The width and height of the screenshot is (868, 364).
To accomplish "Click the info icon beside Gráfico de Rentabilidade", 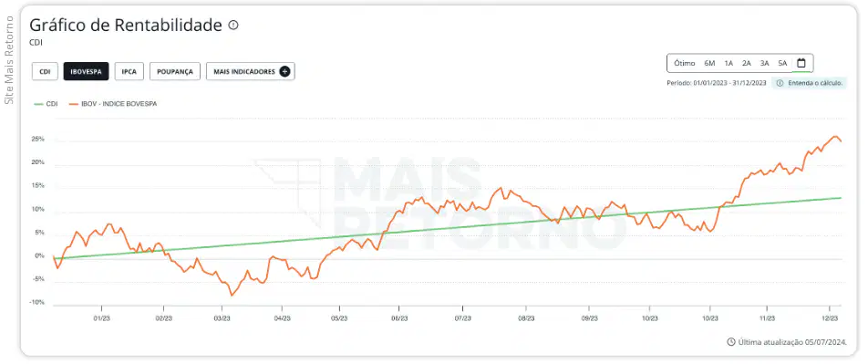I will (233, 25).
